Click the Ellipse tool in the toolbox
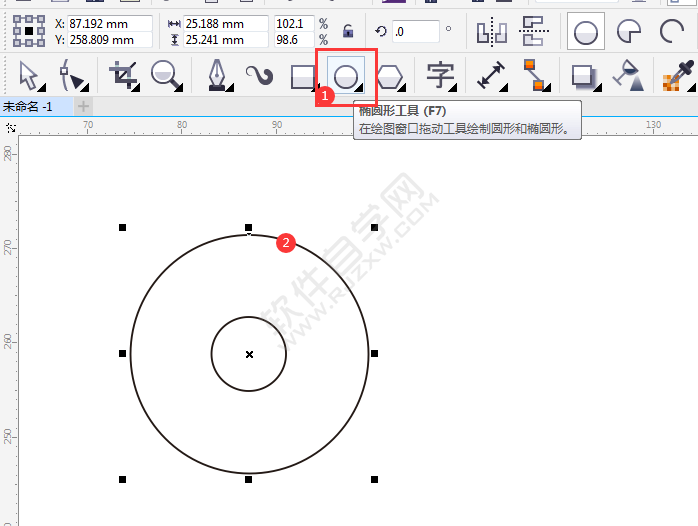 pos(345,76)
